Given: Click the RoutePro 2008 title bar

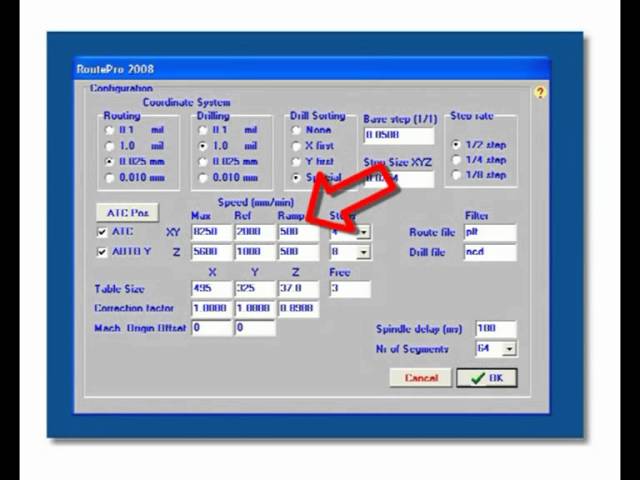Looking at the screenshot, I should click(312, 69).
